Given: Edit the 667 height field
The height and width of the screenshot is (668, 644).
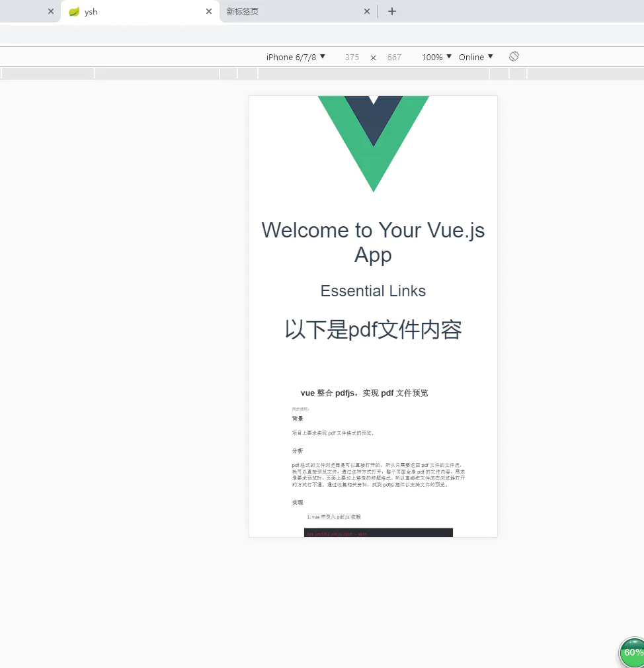Looking at the screenshot, I should pos(394,57).
